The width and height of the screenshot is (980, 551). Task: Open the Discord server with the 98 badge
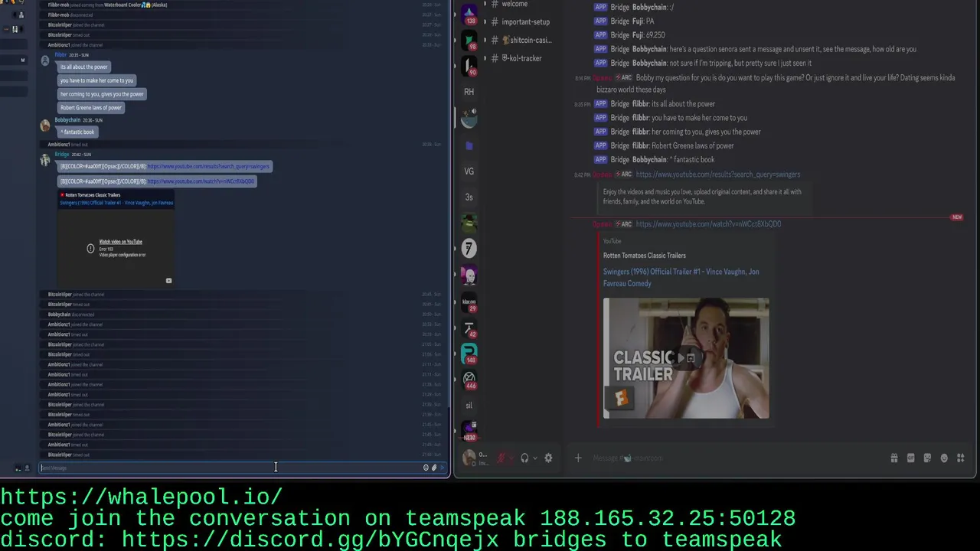(469, 40)
